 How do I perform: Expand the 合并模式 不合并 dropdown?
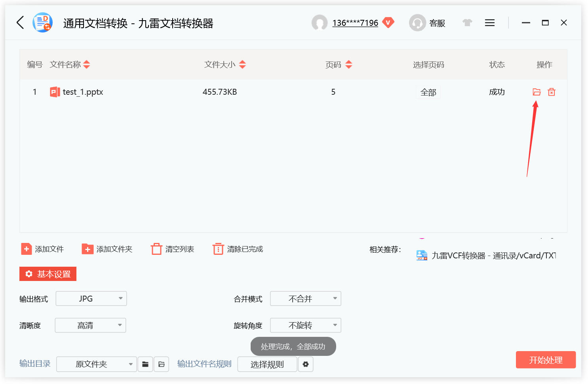pyautogui.click(x=305, y=298)
